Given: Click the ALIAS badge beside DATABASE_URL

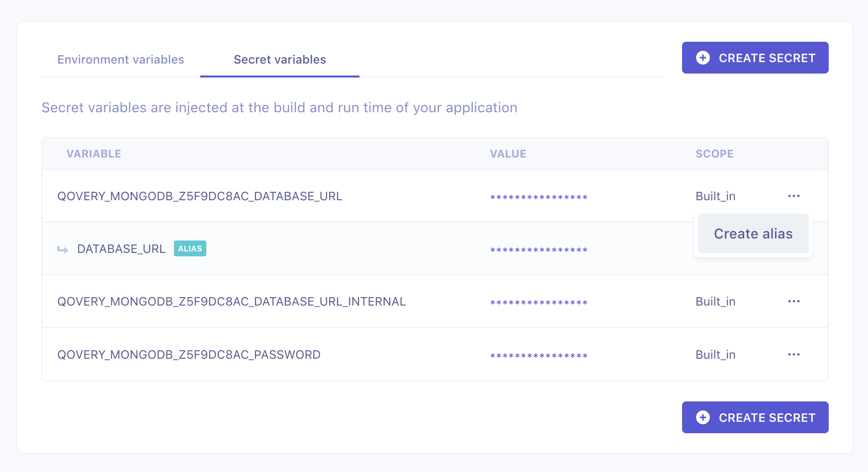Looking at the screenshot, I should pos(190,248).
